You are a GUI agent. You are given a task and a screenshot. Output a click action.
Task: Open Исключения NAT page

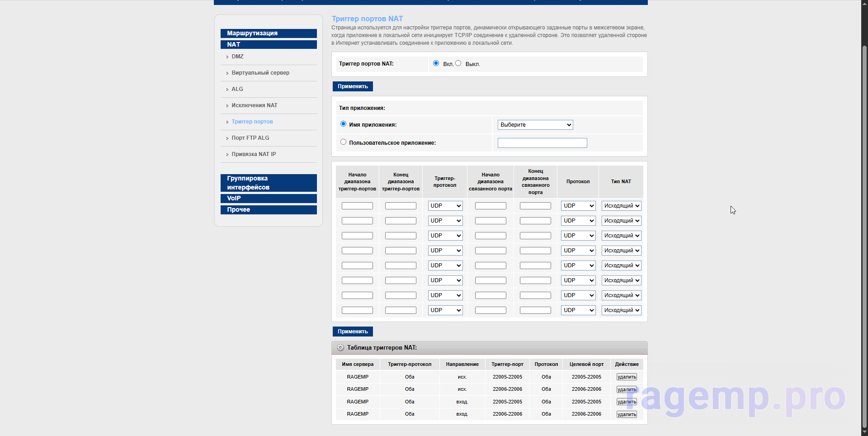[255, 105]
